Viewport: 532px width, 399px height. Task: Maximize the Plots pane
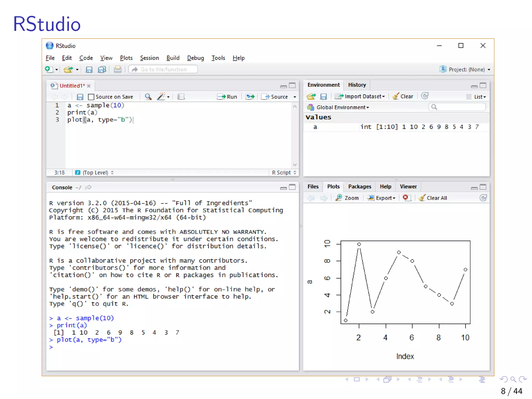[x=483, y=187]
